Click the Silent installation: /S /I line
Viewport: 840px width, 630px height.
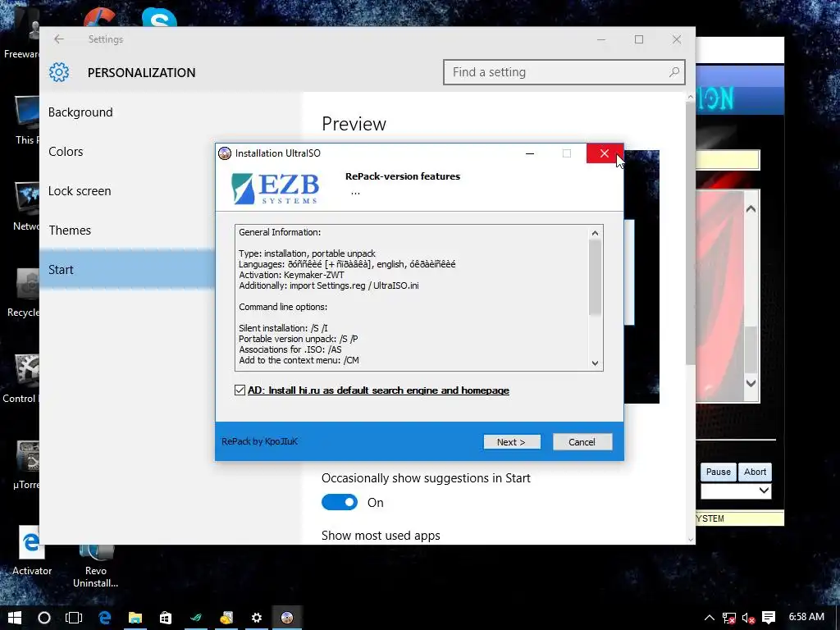[283, 328]
